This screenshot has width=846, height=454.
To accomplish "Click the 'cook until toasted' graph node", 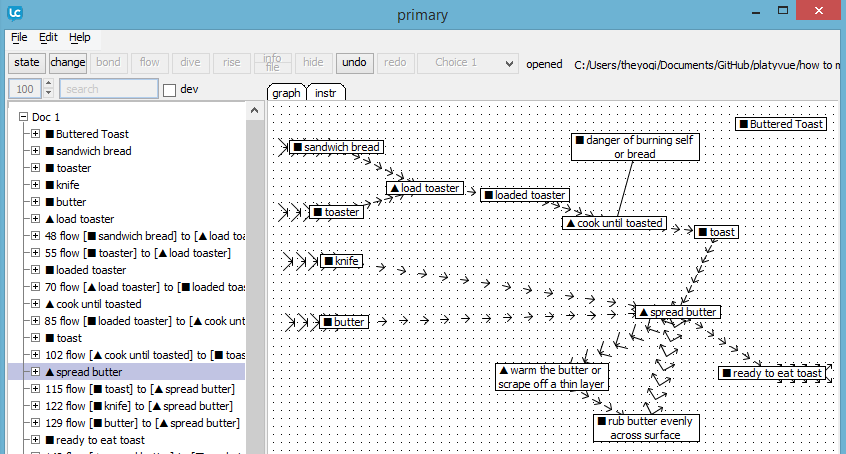I will (x=614, y=223).
